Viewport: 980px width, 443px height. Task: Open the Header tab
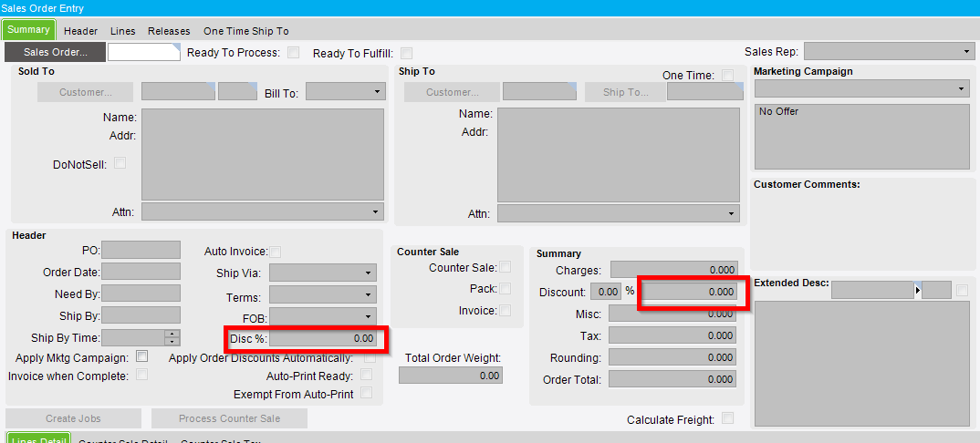(80, 31)
